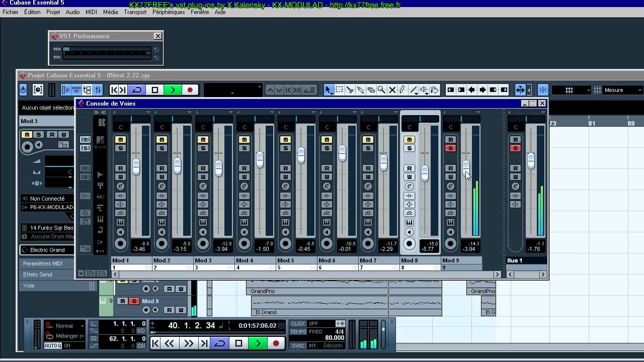Expand Effets Send inspector section
The width and height of the screenshot is (644, 362).
47,275
